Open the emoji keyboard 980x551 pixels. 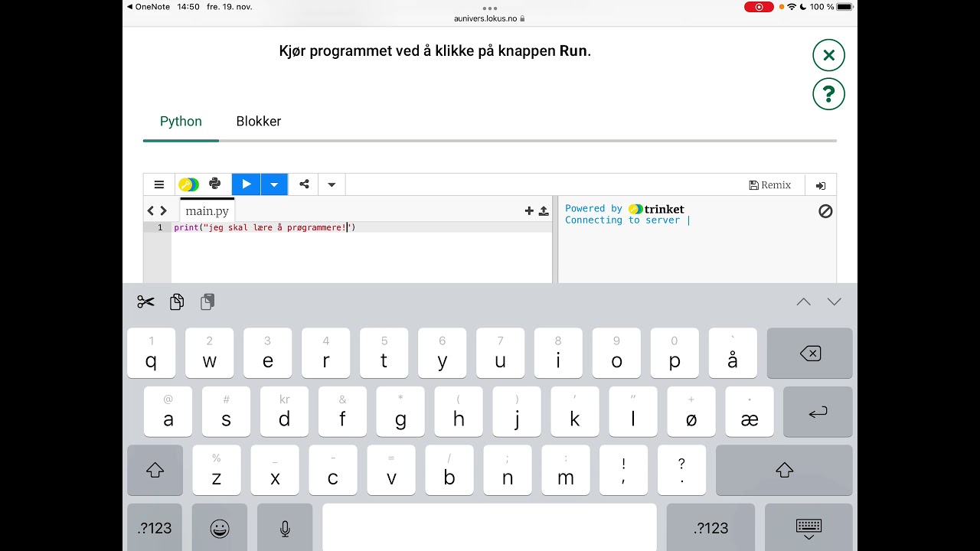(x=220, y=527)
